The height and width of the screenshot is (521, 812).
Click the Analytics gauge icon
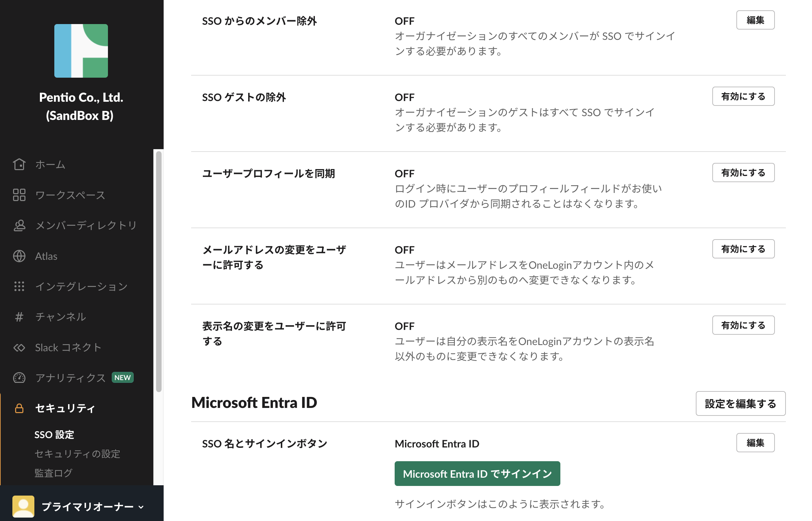pos(19,378)
